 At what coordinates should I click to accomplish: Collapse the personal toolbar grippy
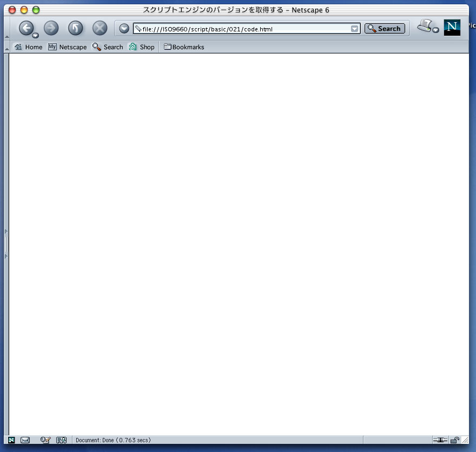[7, 49]
